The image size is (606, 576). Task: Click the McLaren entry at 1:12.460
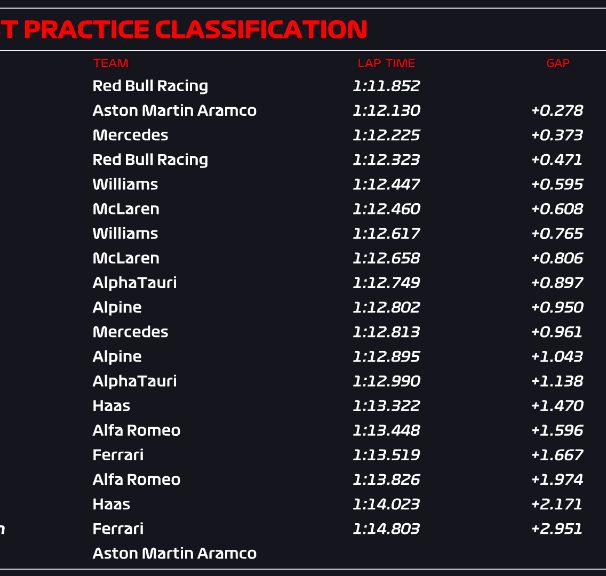click(303, 209)
